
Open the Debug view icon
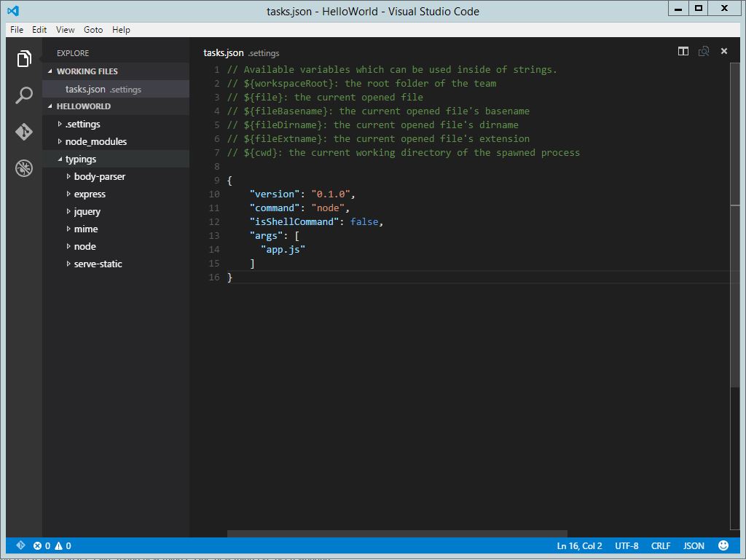click(24, 167)
